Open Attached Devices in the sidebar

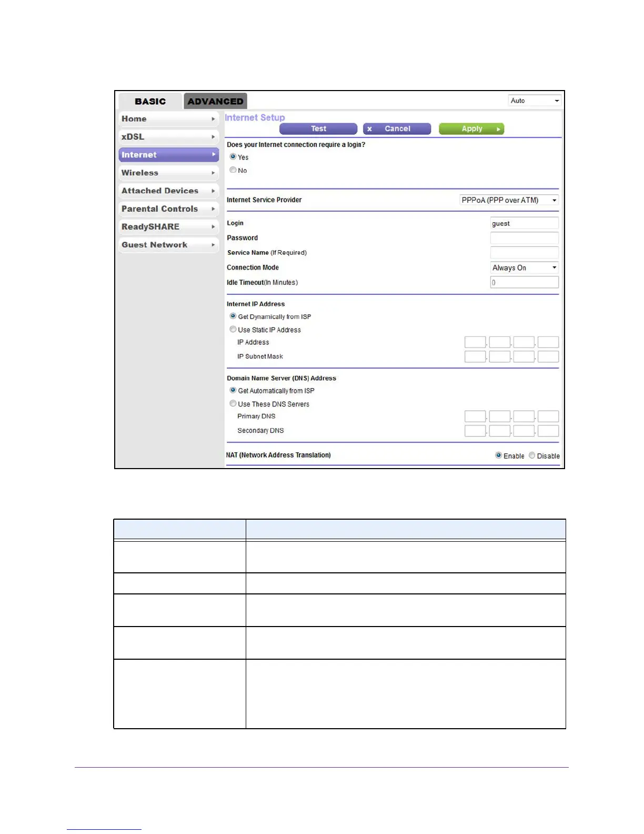tap(168, 191)
